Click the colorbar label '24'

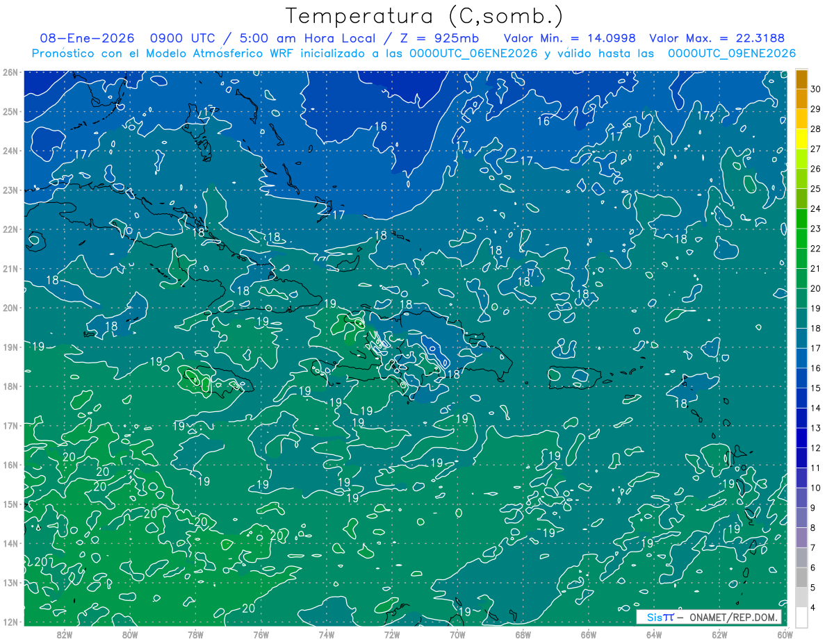click(x=816, y=209)
